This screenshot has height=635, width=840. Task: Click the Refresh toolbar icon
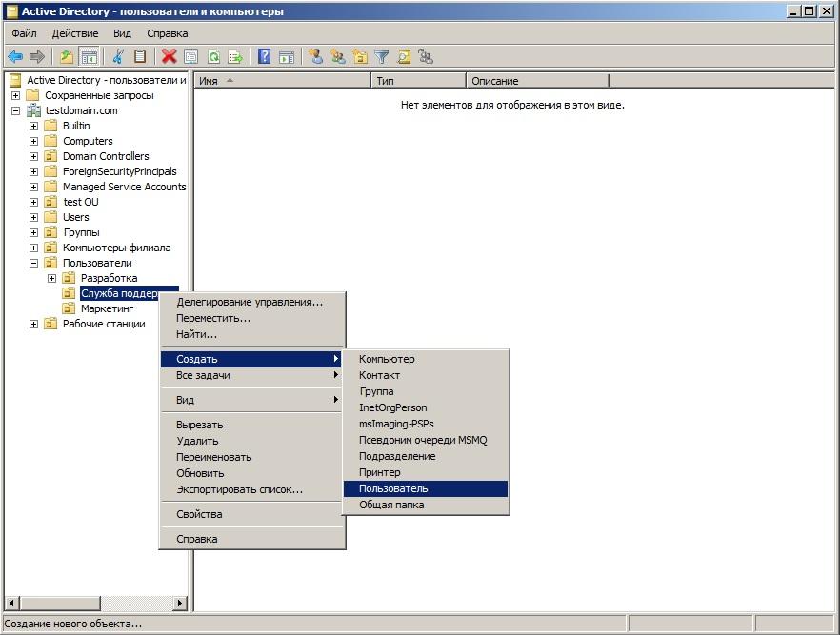tap(213, 57)
